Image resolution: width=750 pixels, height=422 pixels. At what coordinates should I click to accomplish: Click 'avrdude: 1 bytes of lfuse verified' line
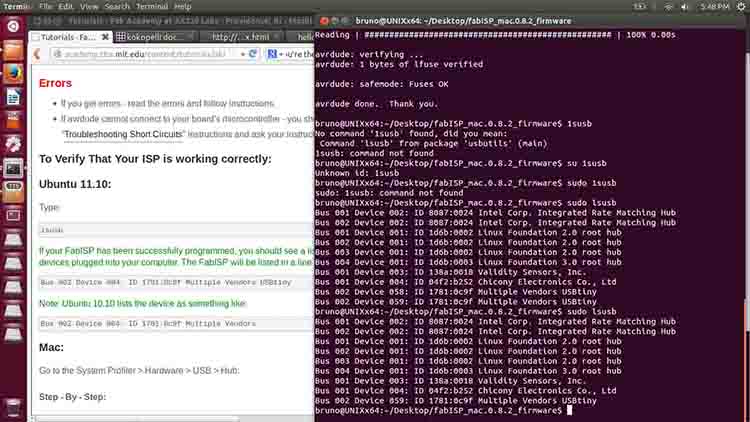399,65
